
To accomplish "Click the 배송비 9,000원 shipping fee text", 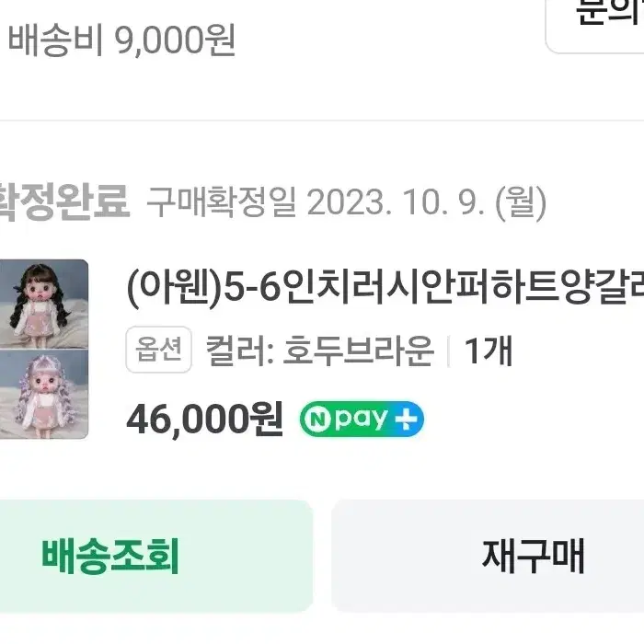I will tap(122, 40).
